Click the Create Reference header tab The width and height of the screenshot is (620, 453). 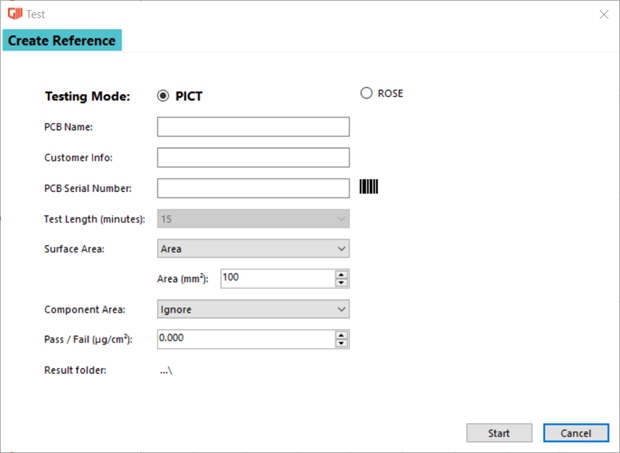pyautogui.click(x=62, y=41)
